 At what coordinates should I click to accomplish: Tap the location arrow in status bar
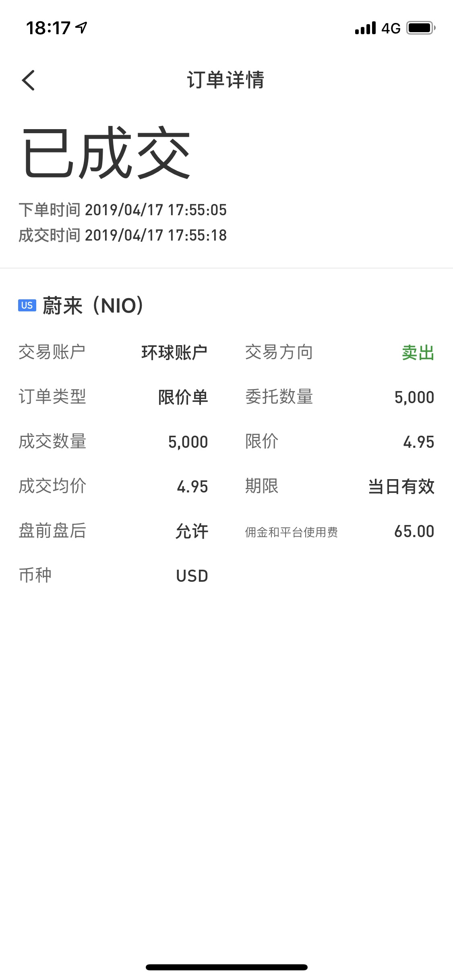[x=82, y=28]
